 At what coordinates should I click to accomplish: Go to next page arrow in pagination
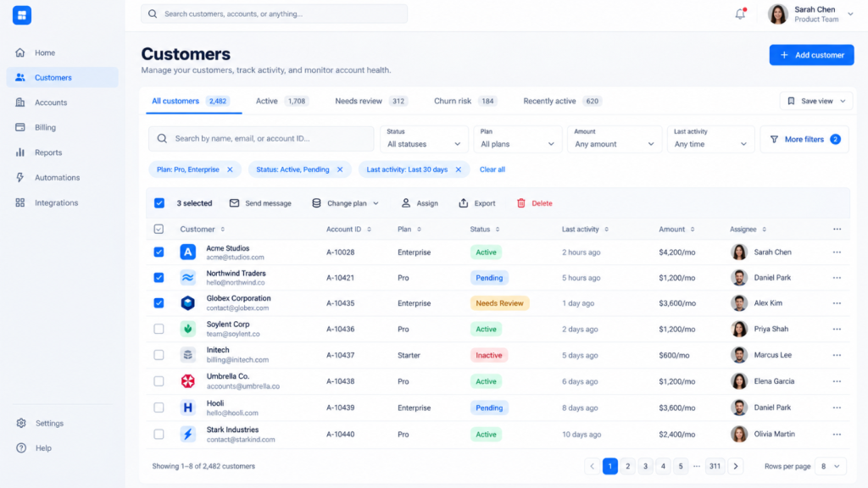[736, 466]
